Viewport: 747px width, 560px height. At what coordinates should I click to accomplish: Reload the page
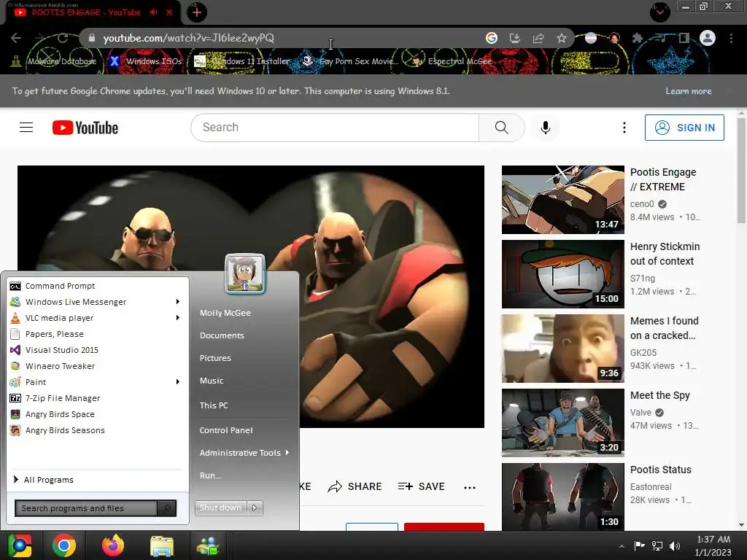(x=63, y=38)
